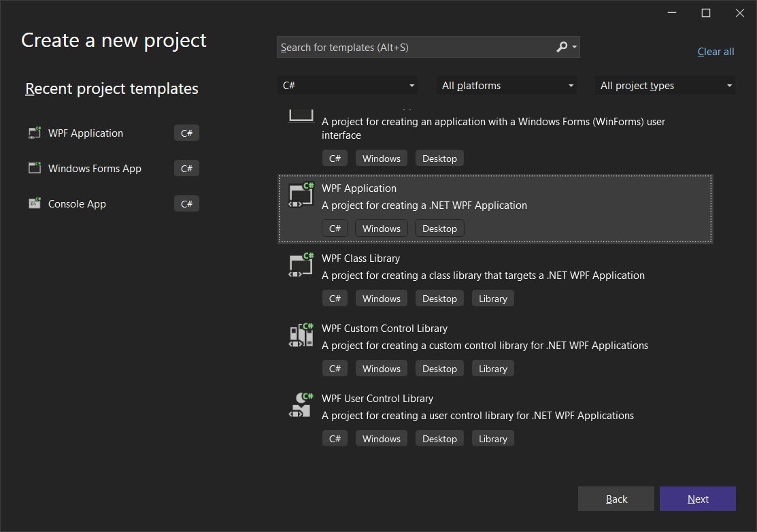Click the C# tag under WPF User Control Library

click(335, 438)
